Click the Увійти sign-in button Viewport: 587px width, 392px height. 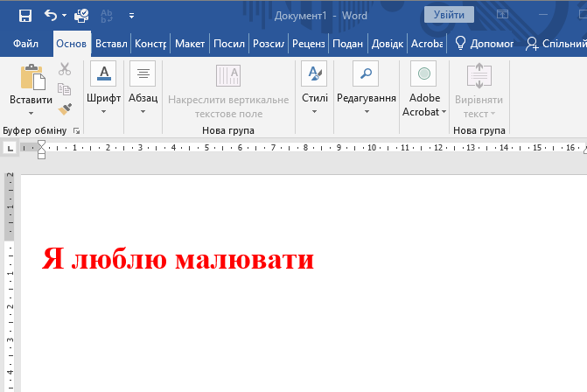pos(449,15)
